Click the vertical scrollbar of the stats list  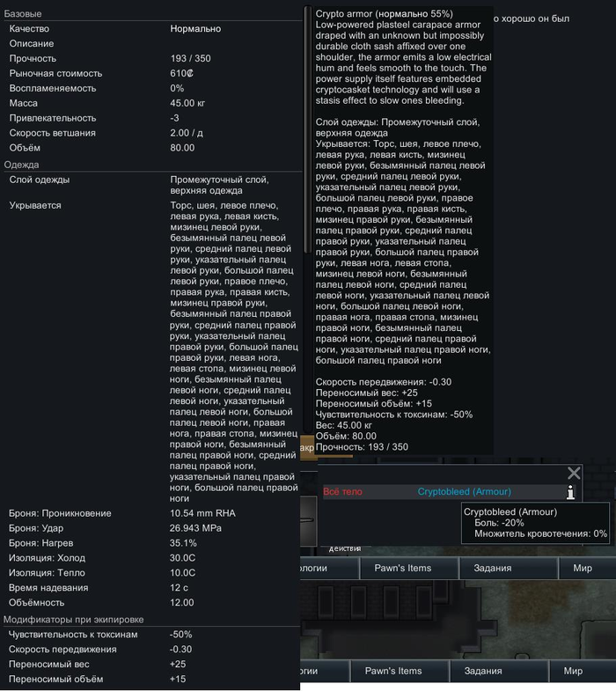[x=307, y=129]
